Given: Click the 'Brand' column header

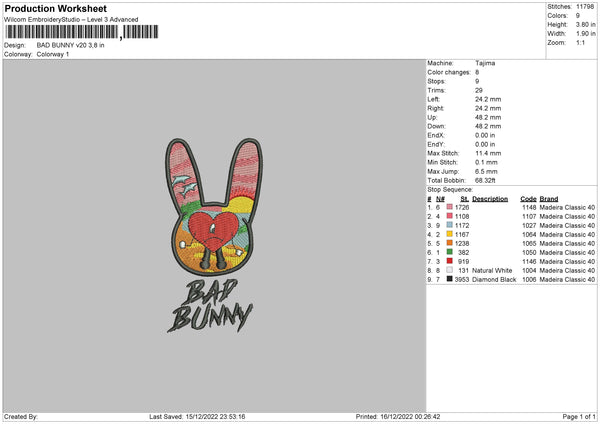Looking at the screenshot, I should tap(549, 199).
